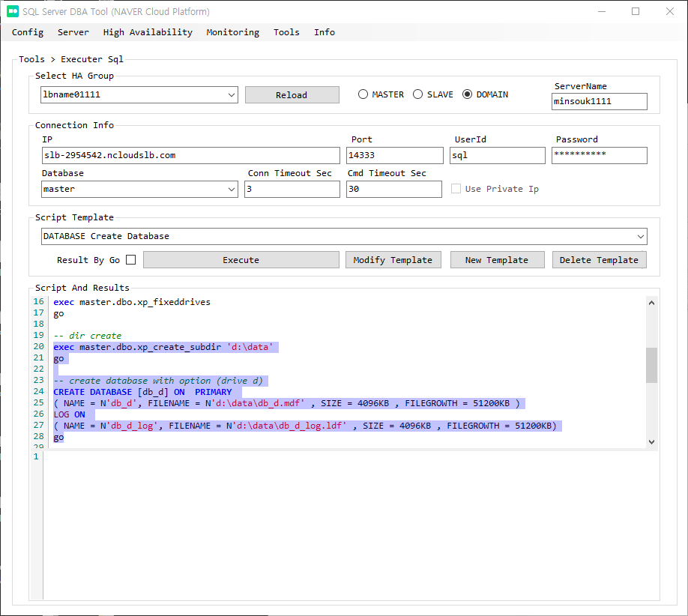Click the Reload button

point(292,94)
